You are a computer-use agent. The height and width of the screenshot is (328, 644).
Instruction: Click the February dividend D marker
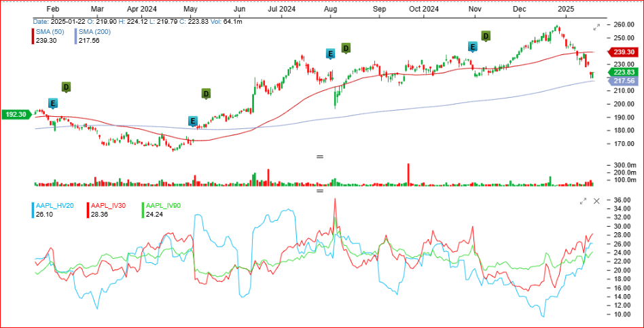tap(66, 87)
